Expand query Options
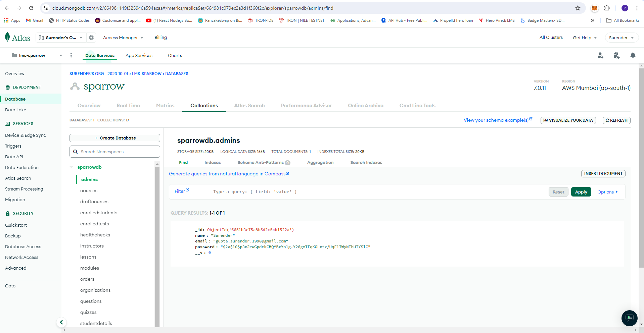The image size is (644, 333). pyautogui.click(x=607, y=192)
